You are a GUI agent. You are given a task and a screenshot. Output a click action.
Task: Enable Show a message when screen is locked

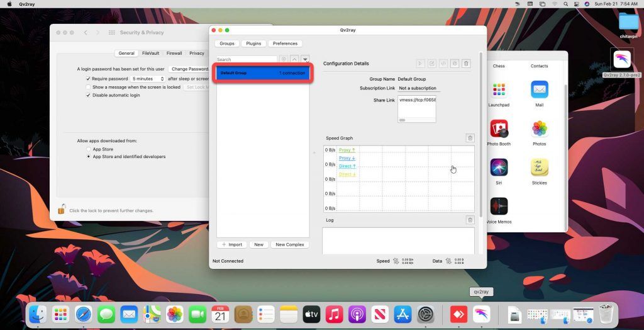tap(89, 87)
